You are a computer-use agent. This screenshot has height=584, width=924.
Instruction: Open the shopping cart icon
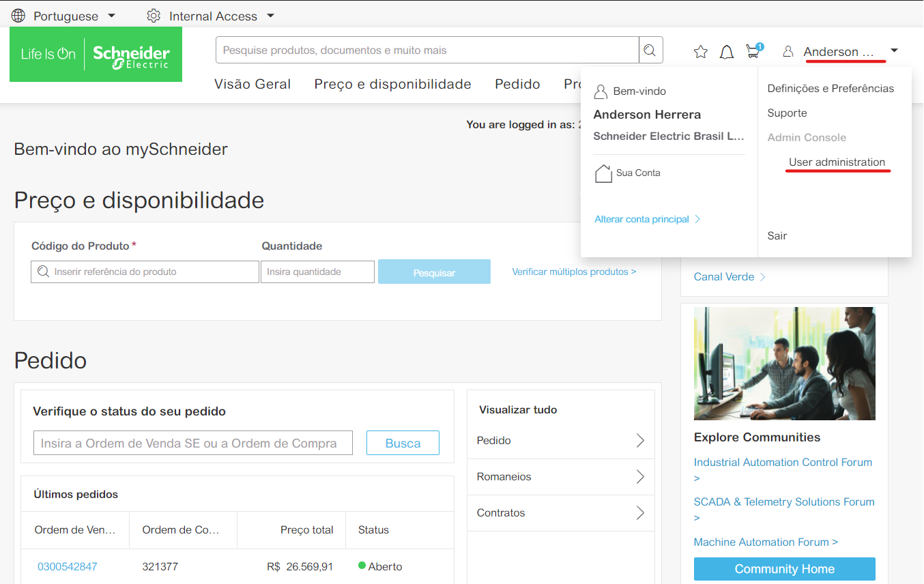753,50
